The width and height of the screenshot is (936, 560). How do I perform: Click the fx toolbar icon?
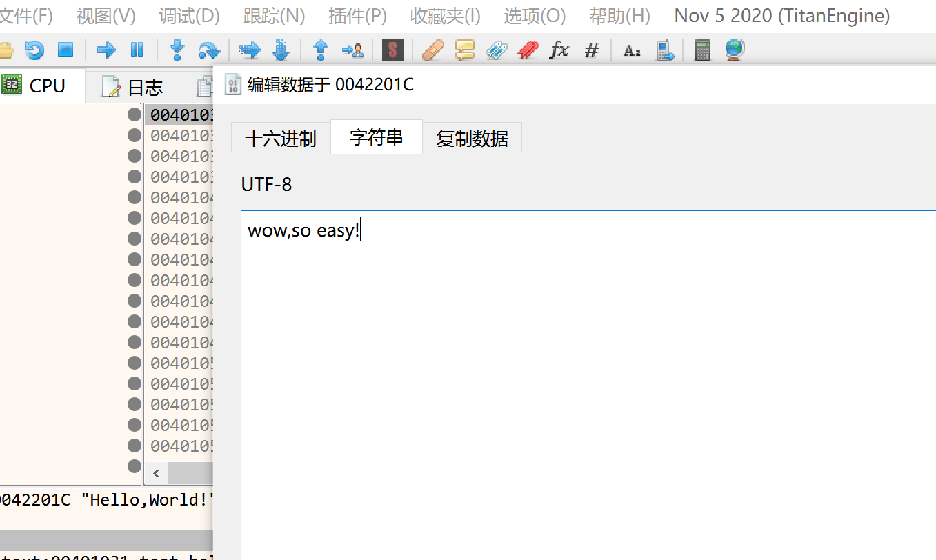click(x=559, y=50)
